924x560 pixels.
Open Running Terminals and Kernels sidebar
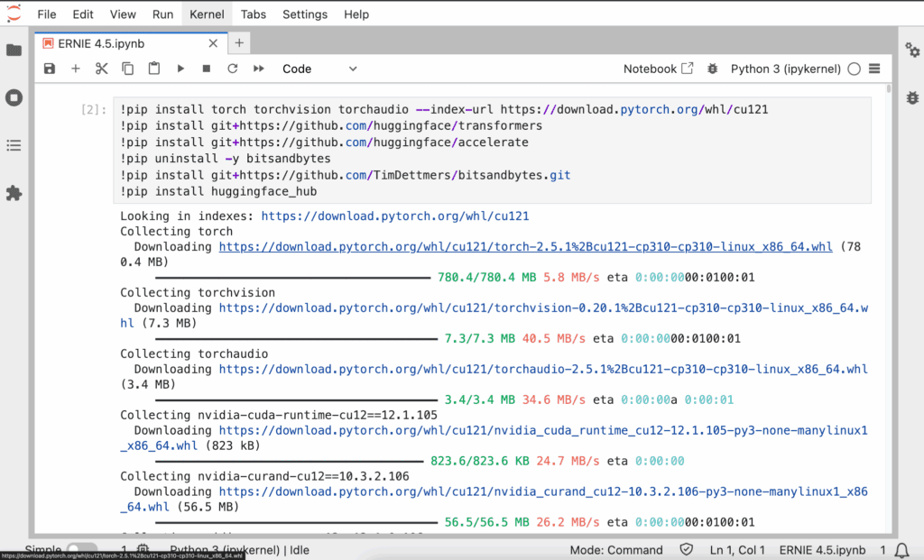(x=14, y=97)
